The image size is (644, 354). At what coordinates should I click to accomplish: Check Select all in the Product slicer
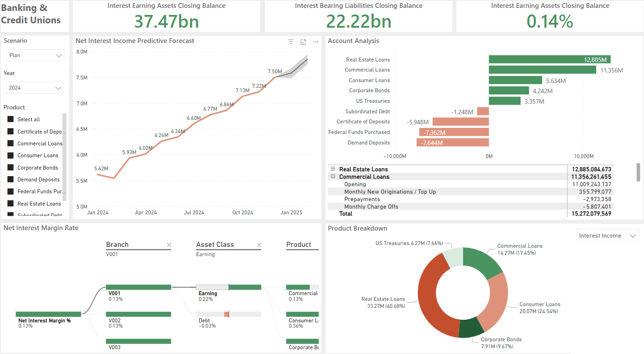click(11, 119)
